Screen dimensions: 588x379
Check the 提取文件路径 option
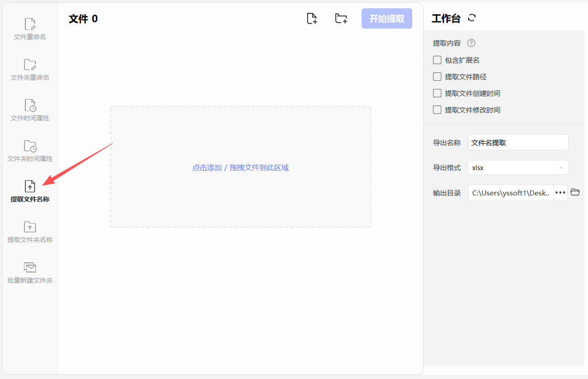coord(437,77)
